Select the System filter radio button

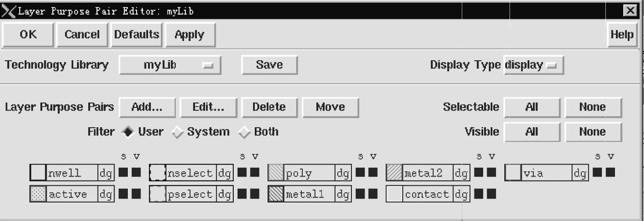(x=177, y=132)
